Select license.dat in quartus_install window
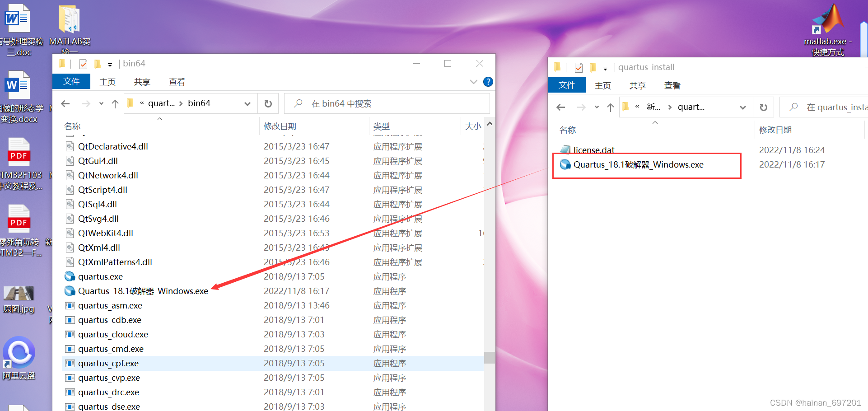Image resolution: width=868 pixels, height=411 pixels. (x=594, y=150)
